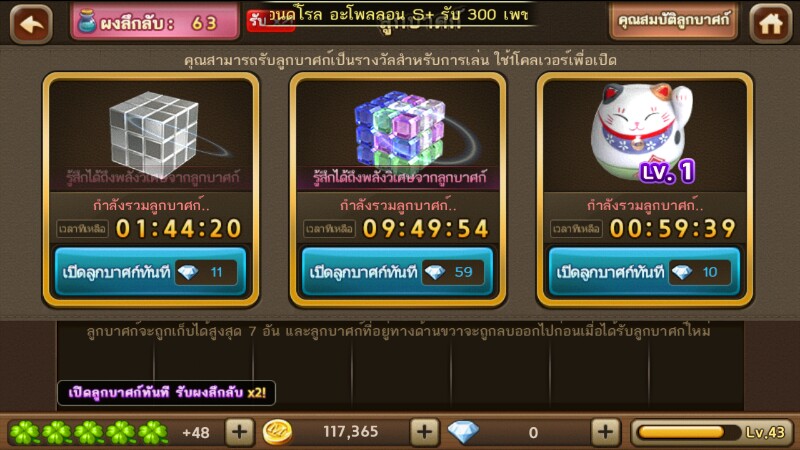The height and width of the screenshot is (450, 800).
Task: Open lucky cat dice for 10 diamonds
Action: point(644,272)
